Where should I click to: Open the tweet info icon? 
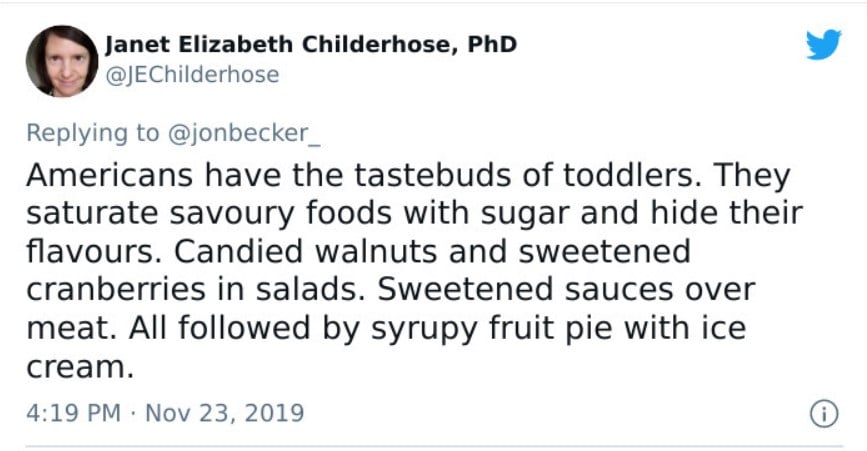pyautogui.click(x=824, y=414)
